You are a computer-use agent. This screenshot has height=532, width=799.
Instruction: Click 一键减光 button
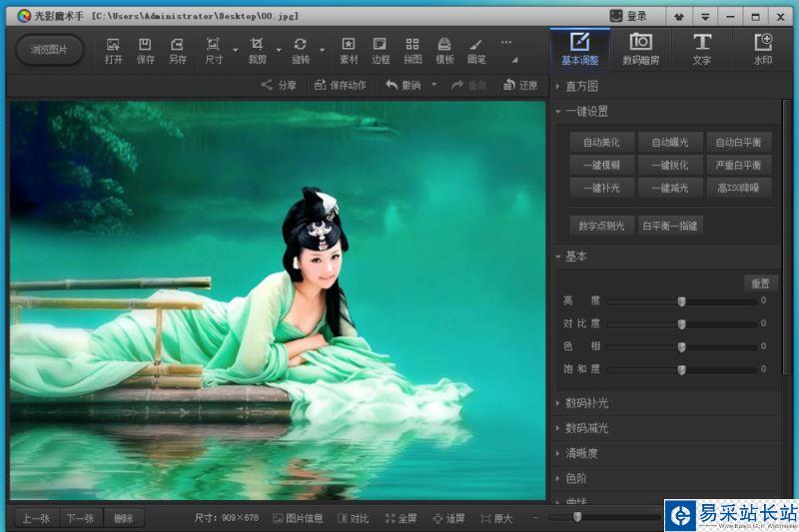670,188
